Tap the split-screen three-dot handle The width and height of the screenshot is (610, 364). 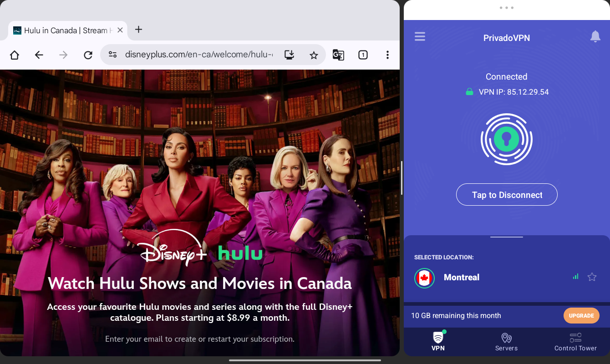click(x=507, y=8)
